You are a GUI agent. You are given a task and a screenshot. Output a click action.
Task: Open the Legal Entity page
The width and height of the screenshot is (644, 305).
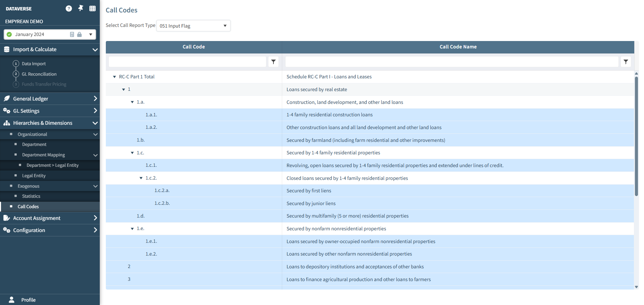[34, 176]
